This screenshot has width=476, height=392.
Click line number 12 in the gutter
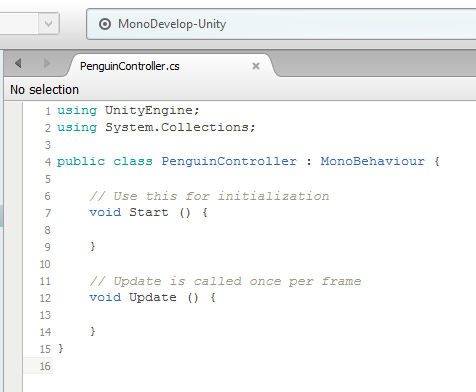[x=45, y=298]
